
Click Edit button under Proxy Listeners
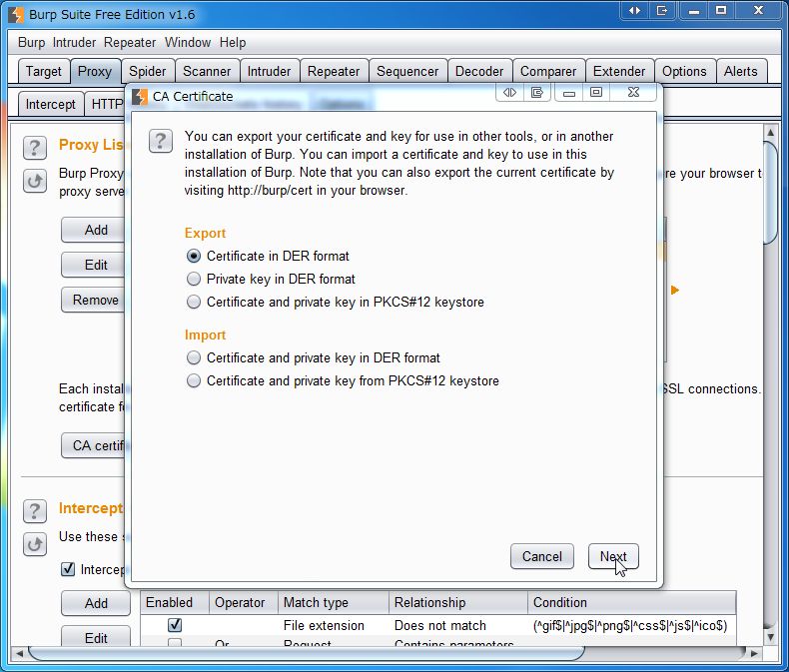click(94, 265)
